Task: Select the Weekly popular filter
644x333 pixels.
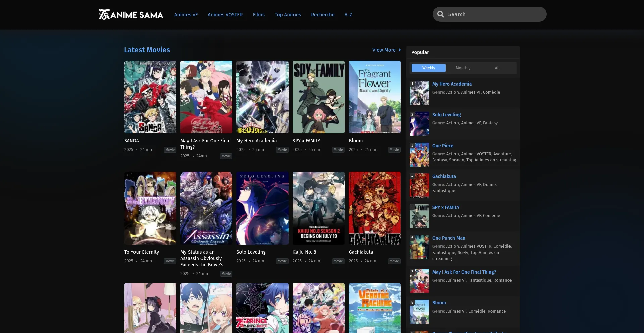Action: tap(428, 68)
